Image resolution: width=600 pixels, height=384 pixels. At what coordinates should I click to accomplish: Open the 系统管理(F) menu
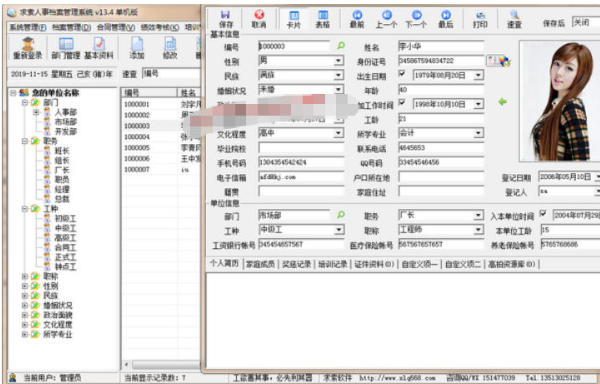[28, 28]
